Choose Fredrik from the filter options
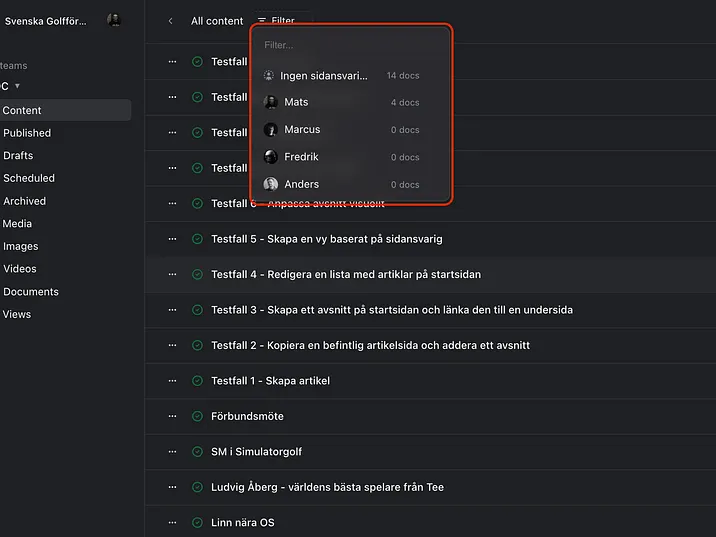This screenshot has width=716, height=537. pyautogui.click(x=301, y=157)
